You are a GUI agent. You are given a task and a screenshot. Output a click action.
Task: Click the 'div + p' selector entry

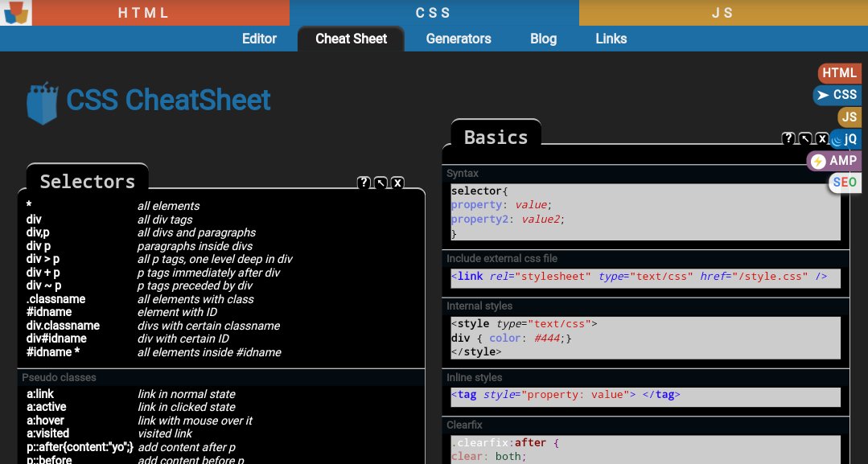(43, 273)
